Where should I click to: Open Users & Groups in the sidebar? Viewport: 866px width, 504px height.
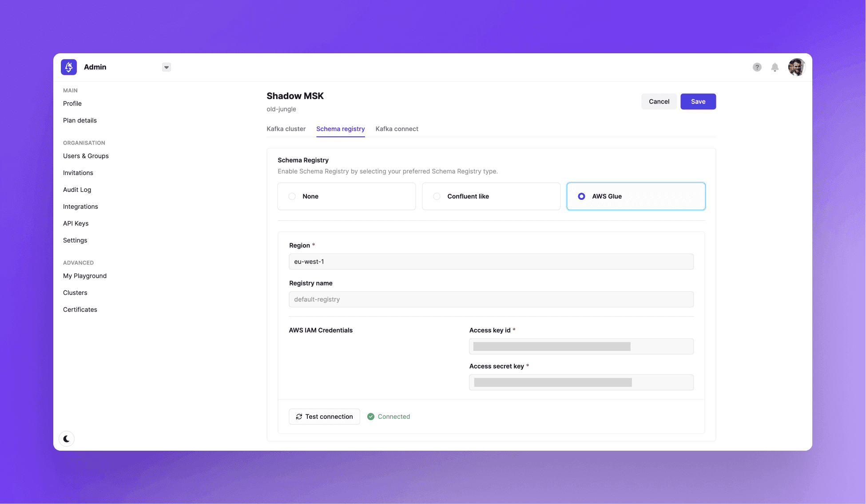pos(86,156)
